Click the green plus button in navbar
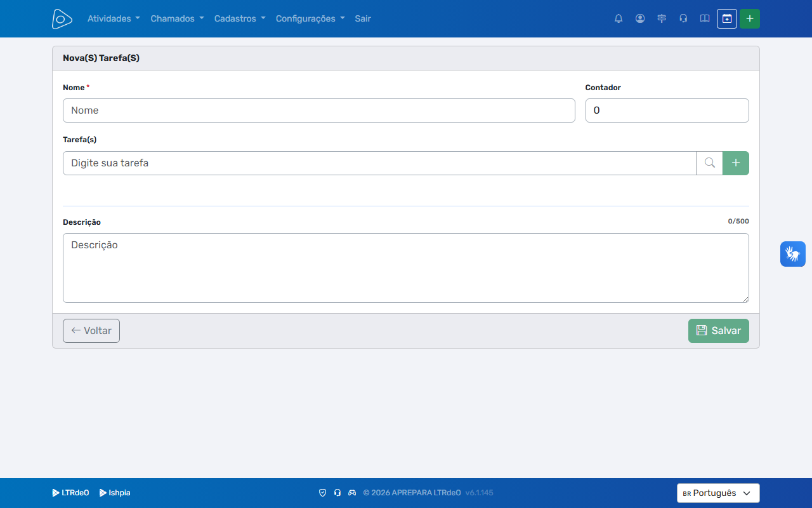 coord(750,18)
